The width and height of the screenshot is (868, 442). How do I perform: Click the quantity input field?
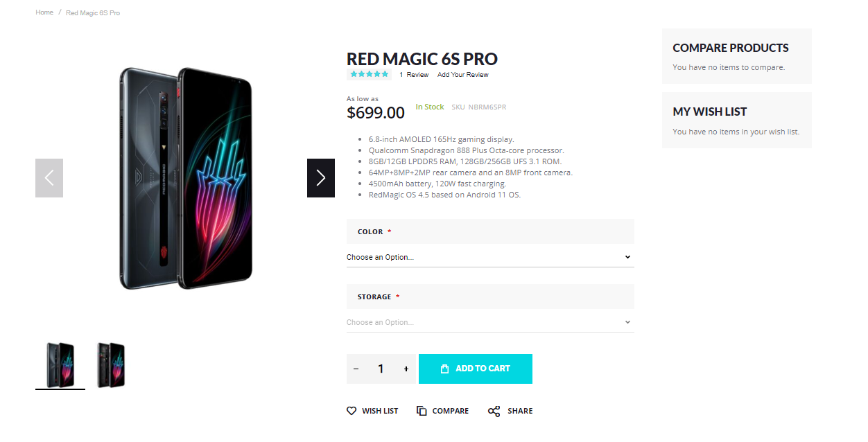point(381,369)
